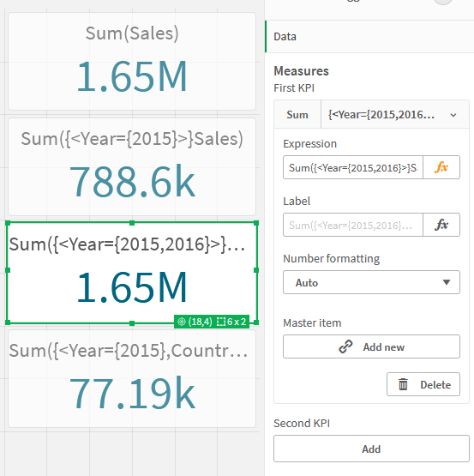
Task: Open expression editor for the Expression field
Action: coord(441,167)
